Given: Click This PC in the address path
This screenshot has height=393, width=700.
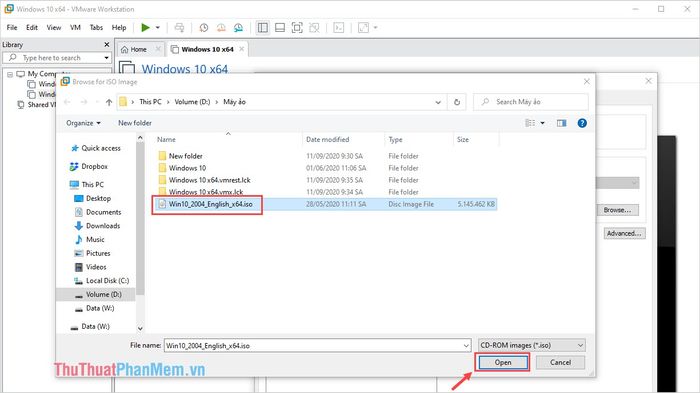Looking at the screenshot, I should (x=150, y=102).
